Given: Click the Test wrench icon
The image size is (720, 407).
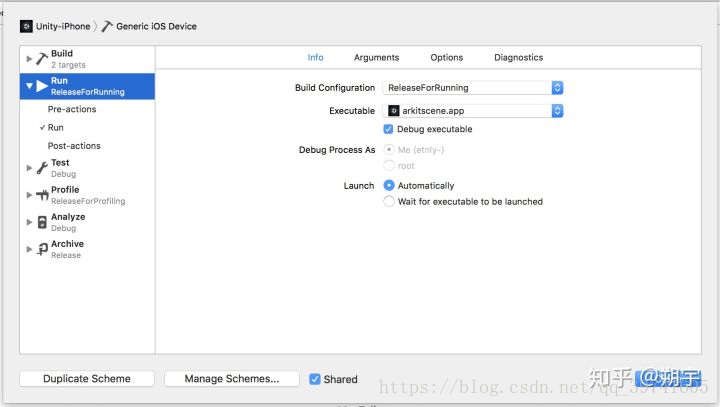Looking at the screenshot, I should coord(42,168).
